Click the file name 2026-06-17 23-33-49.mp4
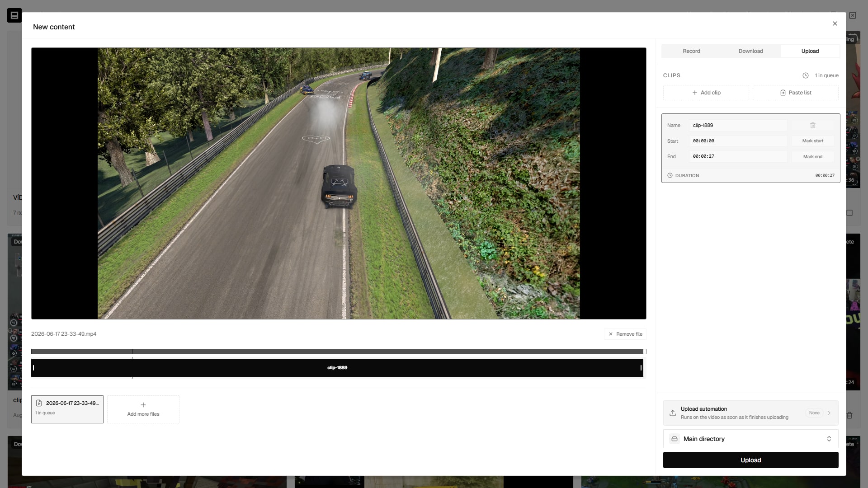868x488 pixels. [64, 334]
